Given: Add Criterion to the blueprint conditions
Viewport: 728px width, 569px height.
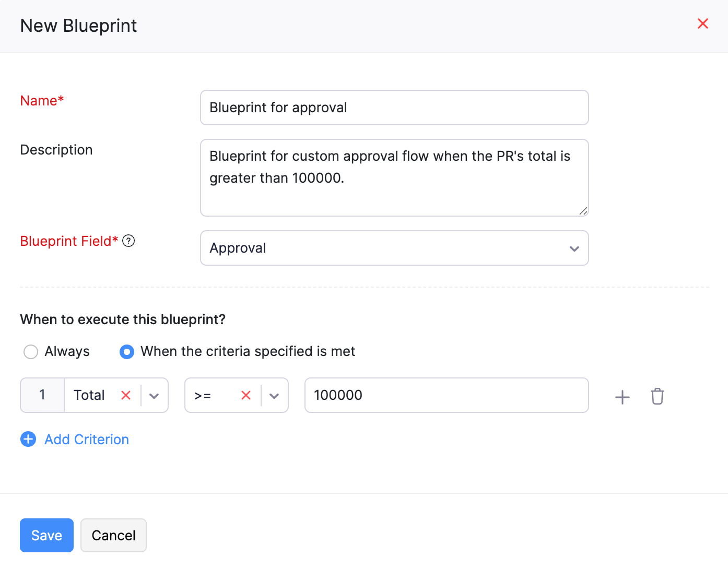Looking at the screenshot, I should click(x=86, y=439).
